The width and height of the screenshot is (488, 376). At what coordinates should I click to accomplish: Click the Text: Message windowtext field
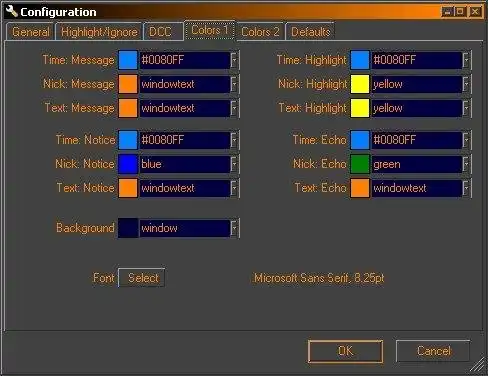tap(185, 108)
